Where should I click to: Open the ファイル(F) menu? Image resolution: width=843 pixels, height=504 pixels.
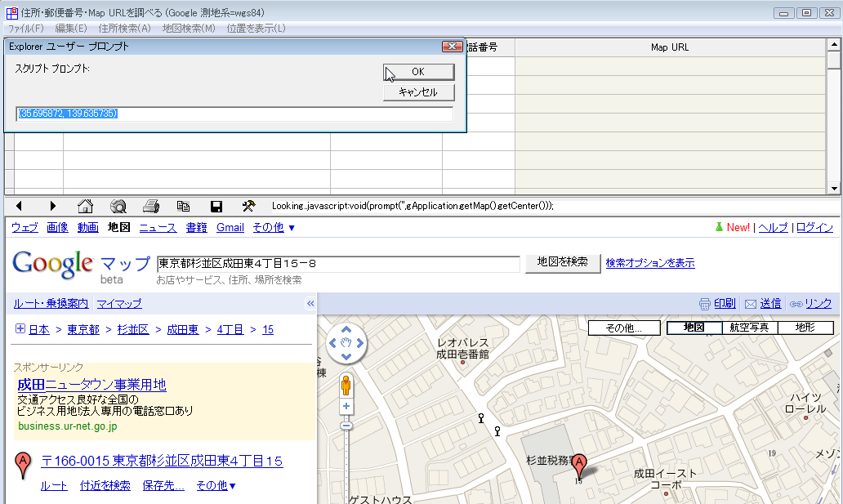tap(26, 29)
